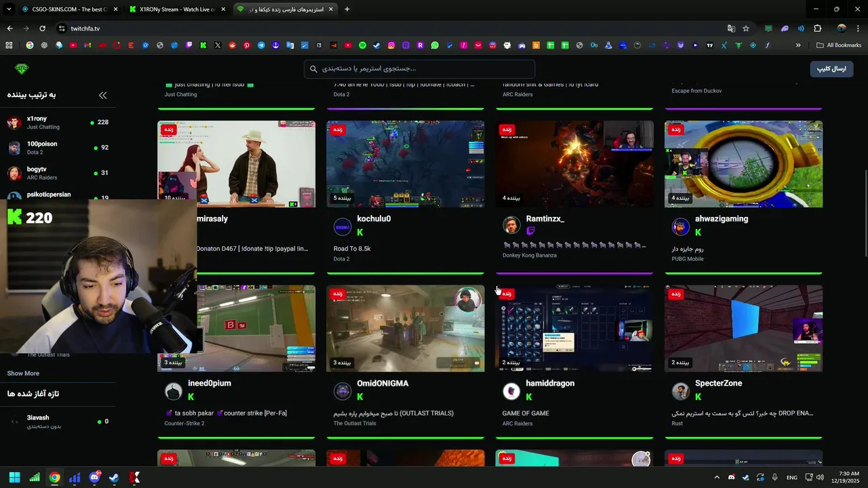Bookmark this page with the star icon

[x=746, y=28]
